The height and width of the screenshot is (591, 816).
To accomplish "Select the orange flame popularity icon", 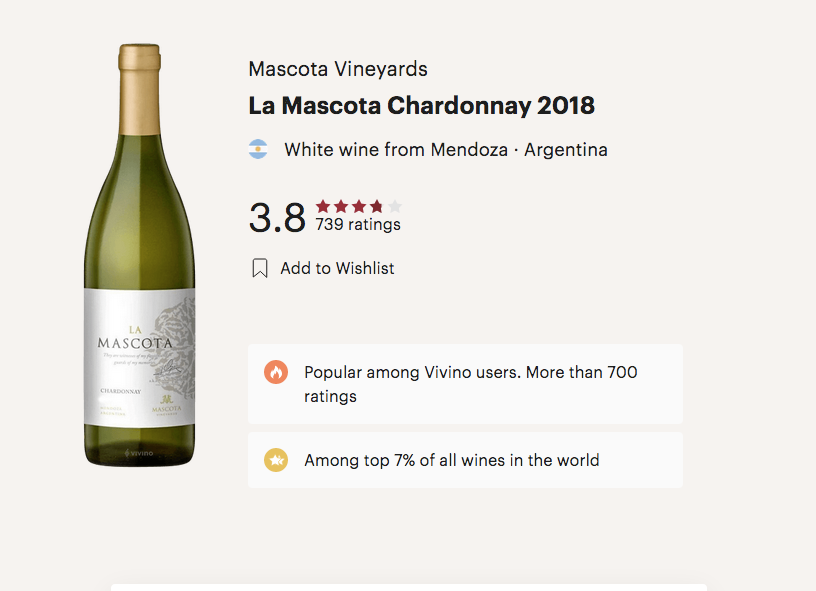I will tap(276, 372).
